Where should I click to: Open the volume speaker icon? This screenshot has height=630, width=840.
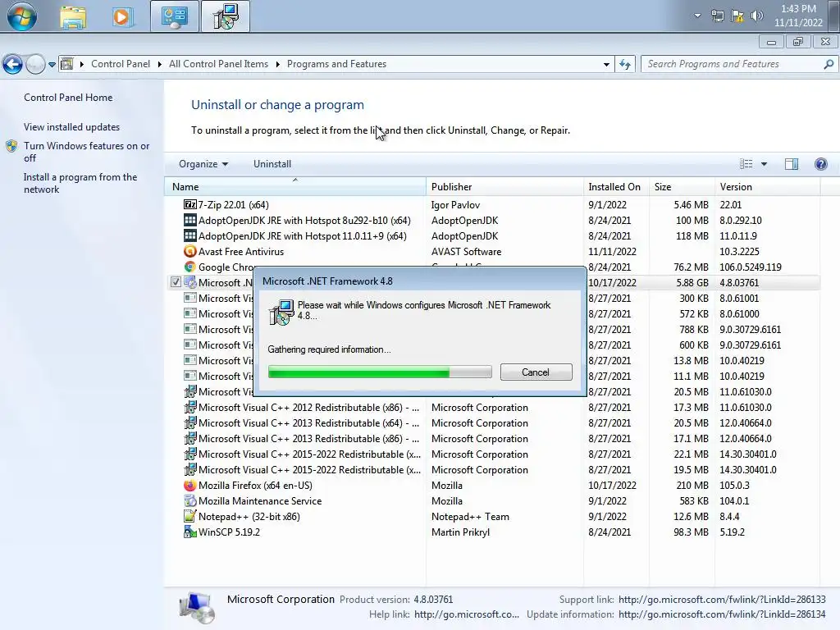756,16
